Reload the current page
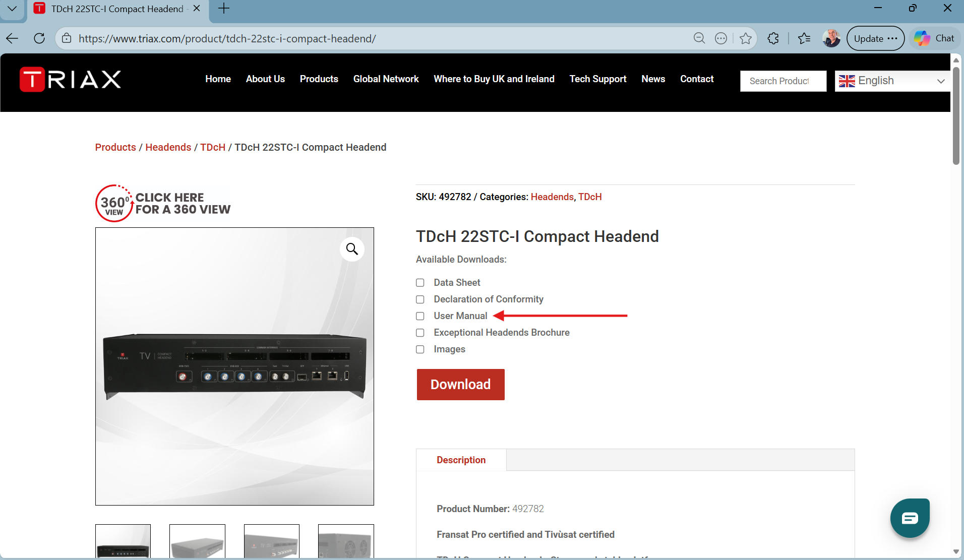964x560 pixels. (39, 38)
